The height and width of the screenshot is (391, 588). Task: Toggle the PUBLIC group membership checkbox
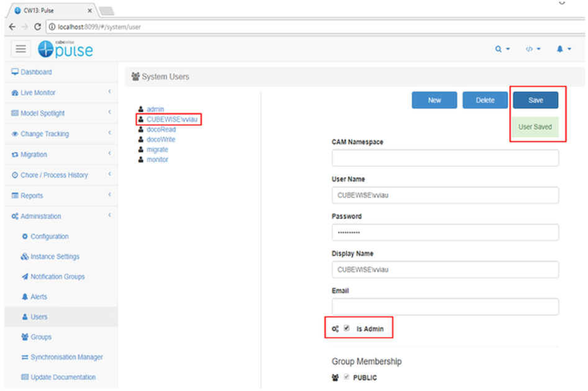coord(347,377)
